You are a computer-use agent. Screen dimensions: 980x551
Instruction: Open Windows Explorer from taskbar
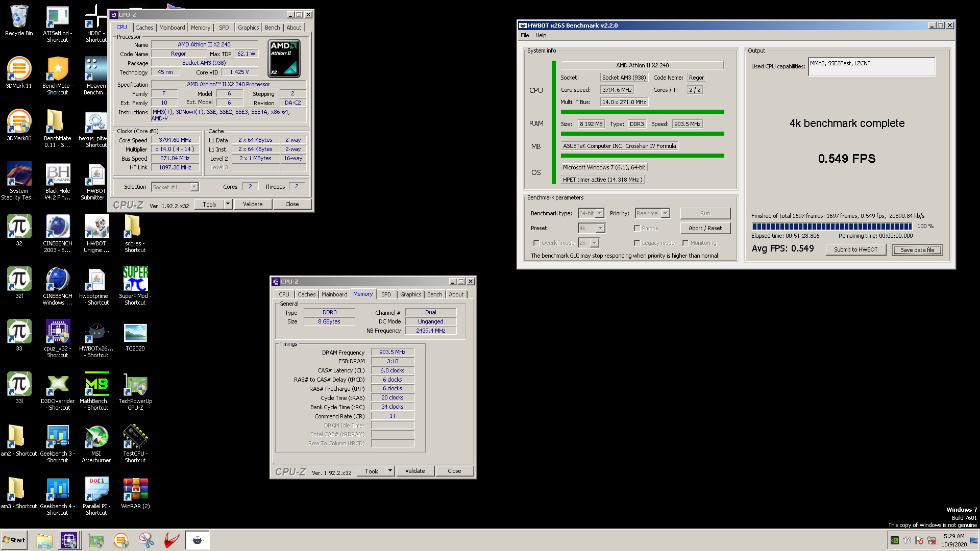click(x=44, y=540)
